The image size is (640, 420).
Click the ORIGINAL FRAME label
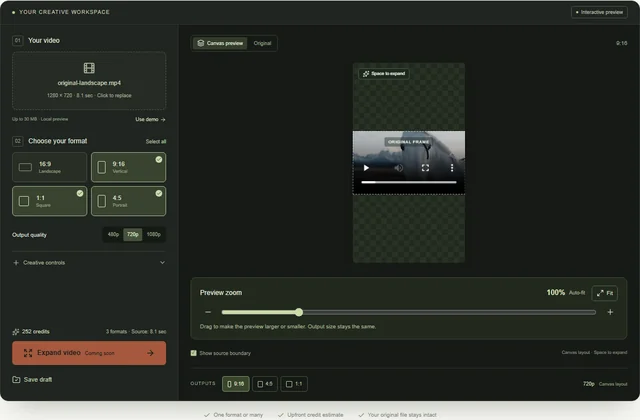(x=408, y=142)
